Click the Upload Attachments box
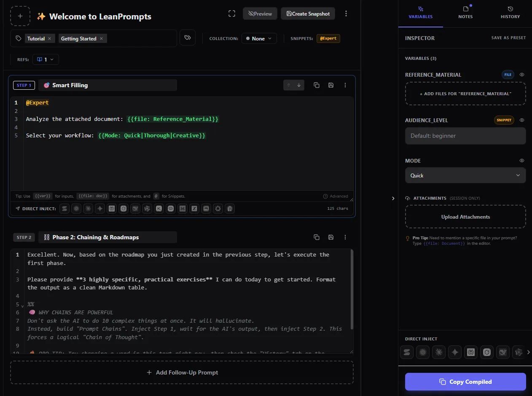The height and width of the screenshot is (396, 532). (465, 217)
